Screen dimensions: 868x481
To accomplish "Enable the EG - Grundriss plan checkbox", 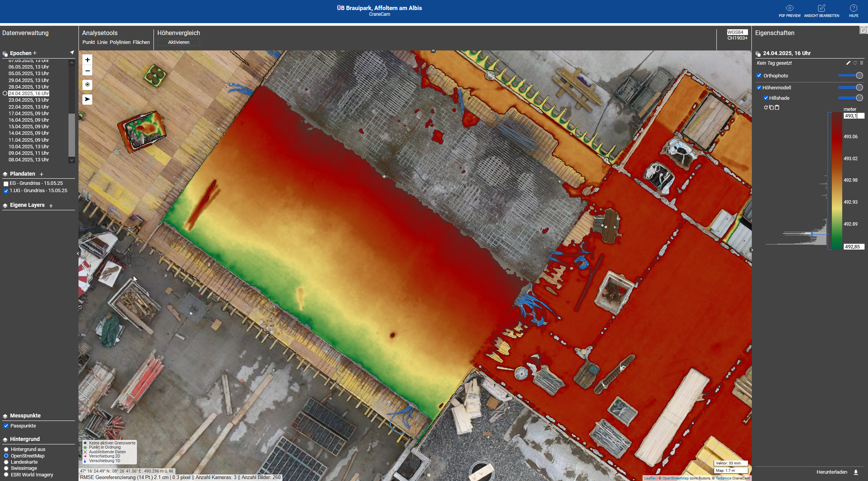I will (6, 184).
